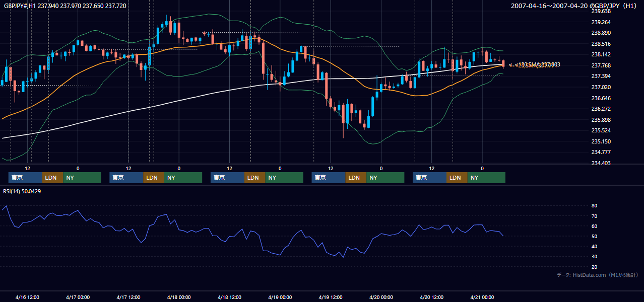
Task: Click the rightmost NY session block
Action: 486,178
